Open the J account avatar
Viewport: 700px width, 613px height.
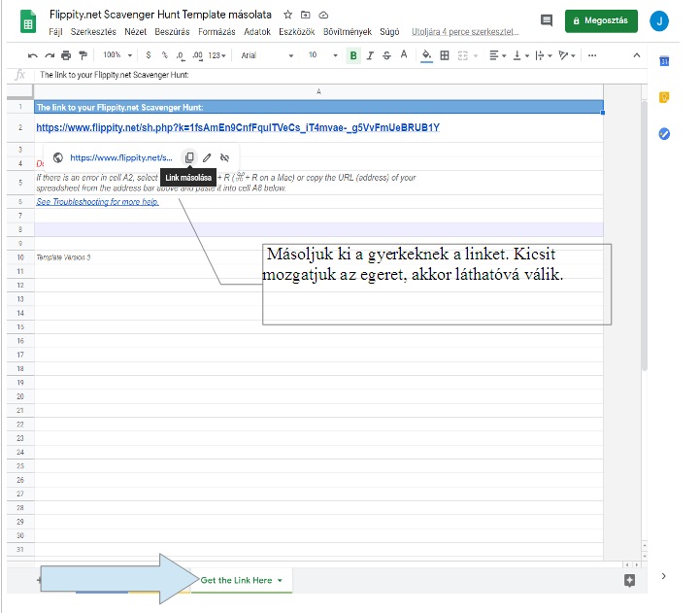click(x=659, y=21)
